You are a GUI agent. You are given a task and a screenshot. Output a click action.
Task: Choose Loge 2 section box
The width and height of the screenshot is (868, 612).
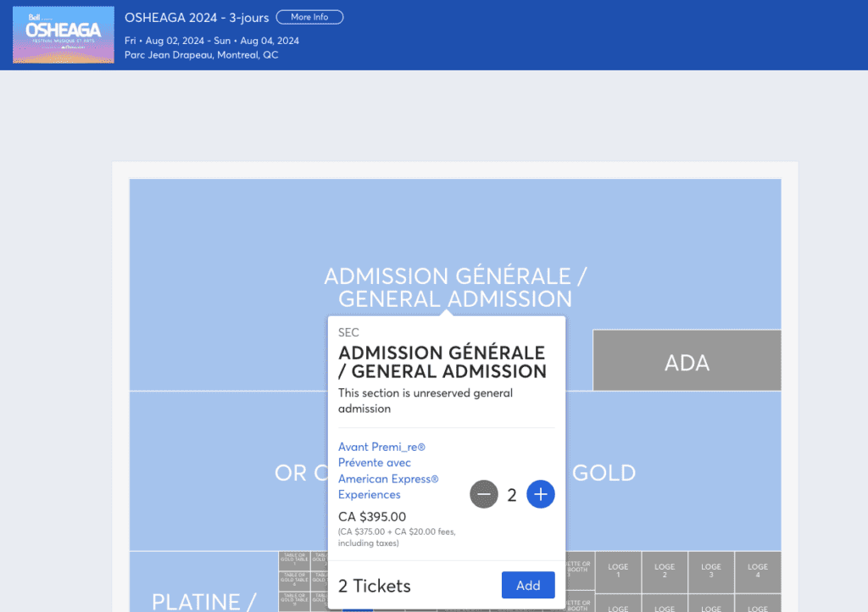tap(665, 571)
